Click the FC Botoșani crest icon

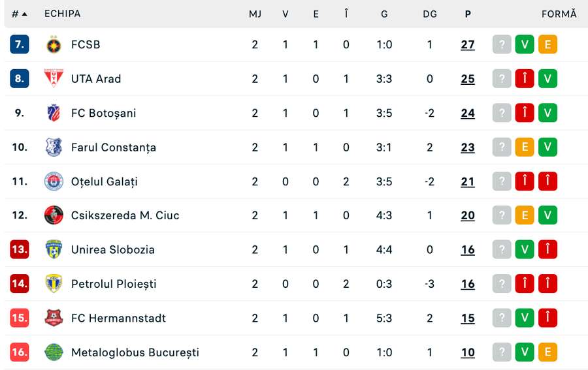[x=54, y=113]
